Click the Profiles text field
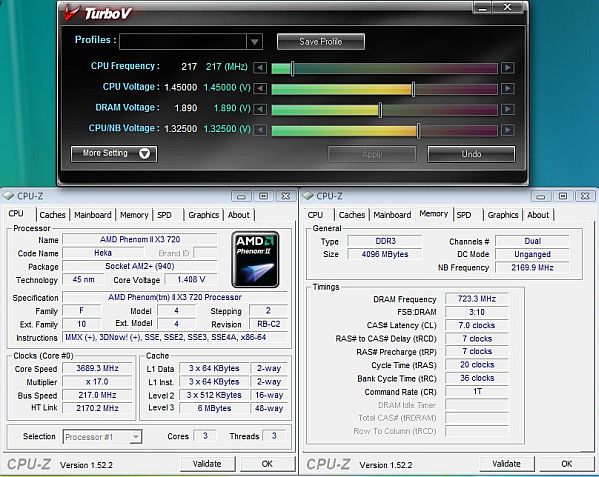 tap(183, 42)
